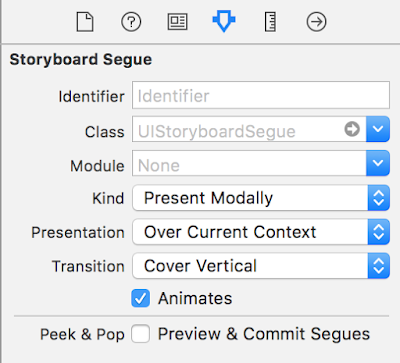Click the Animates label text
The width and height of the screenshot is (400, 363).
point(195,298)
